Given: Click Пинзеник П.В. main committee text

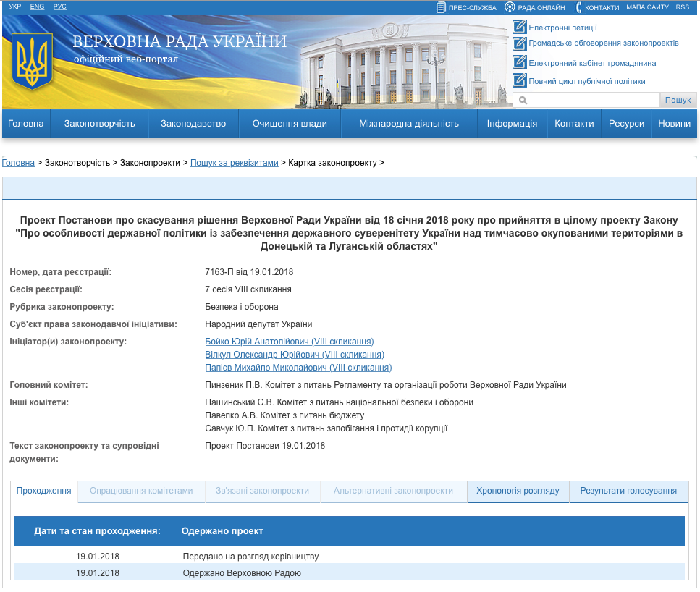Looking at the screenshot, I should (x=386, y=385).
